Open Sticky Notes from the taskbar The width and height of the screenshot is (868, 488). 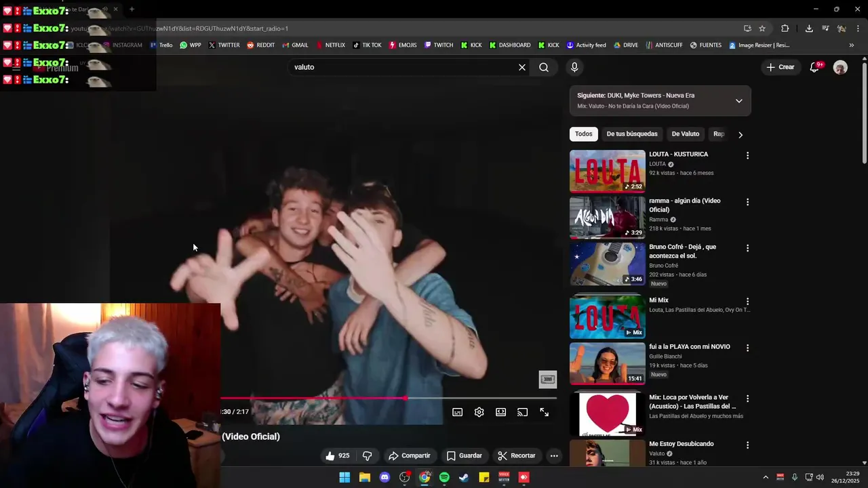[484, 477]
